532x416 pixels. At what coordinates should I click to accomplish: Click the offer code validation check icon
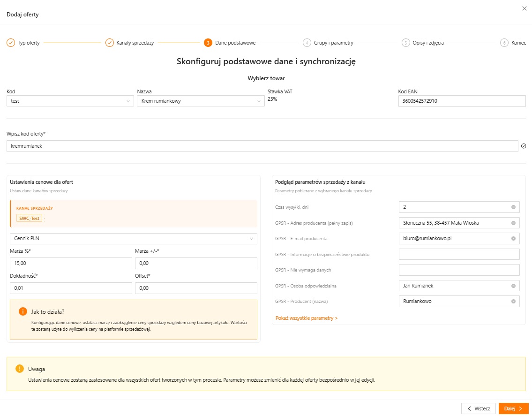point(524,146)
